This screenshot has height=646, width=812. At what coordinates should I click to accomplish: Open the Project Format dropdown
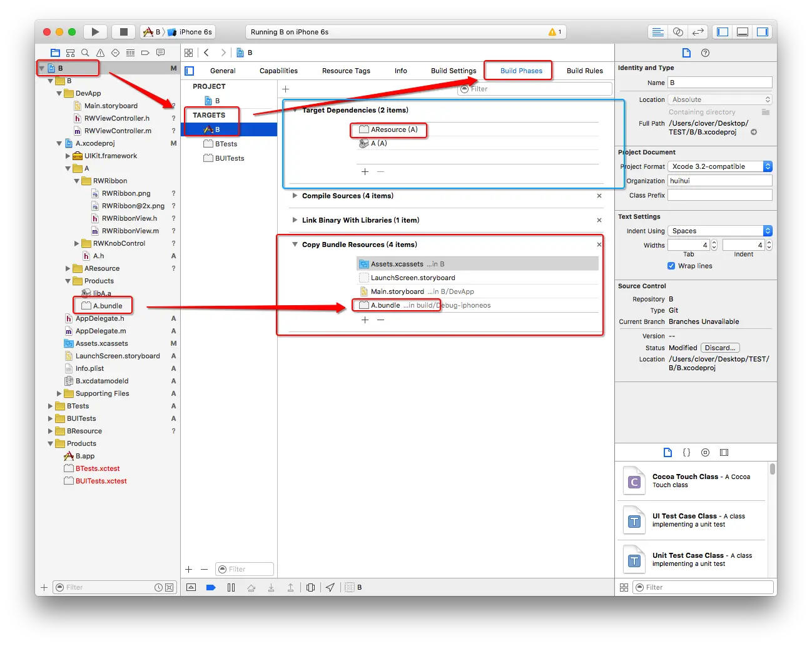[x=720, y=166]
